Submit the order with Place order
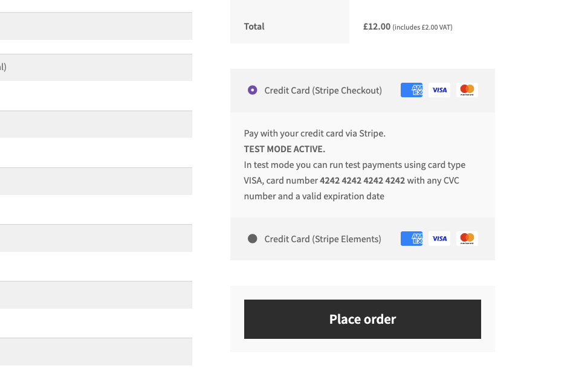 click(363, 320)
